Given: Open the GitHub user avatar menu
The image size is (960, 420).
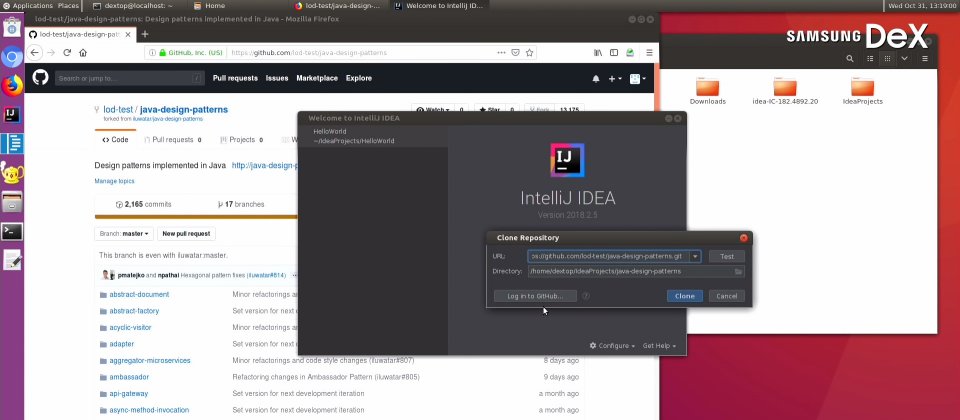Looking at the screenshot, I should 637,79.
